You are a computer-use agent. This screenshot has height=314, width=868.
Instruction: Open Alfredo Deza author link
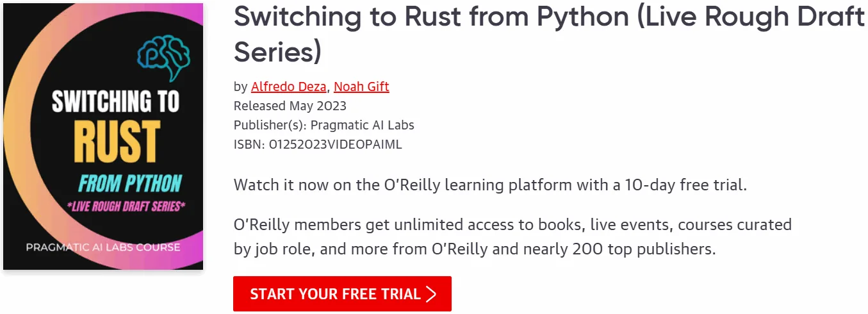(289, 87)
